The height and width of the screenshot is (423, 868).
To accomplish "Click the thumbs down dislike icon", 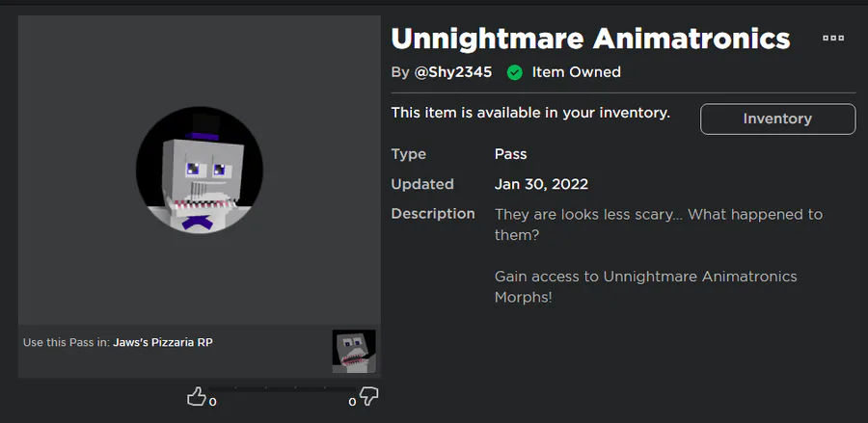I will [368, 396].
